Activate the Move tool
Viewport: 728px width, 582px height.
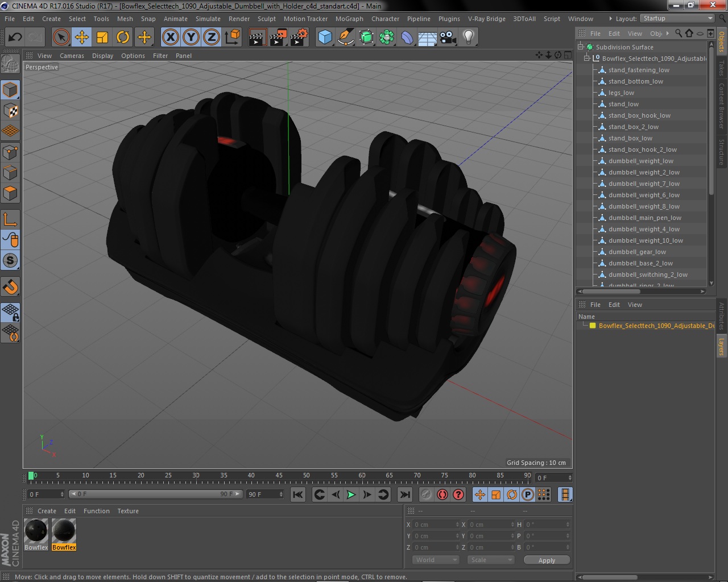click(82, 38)
